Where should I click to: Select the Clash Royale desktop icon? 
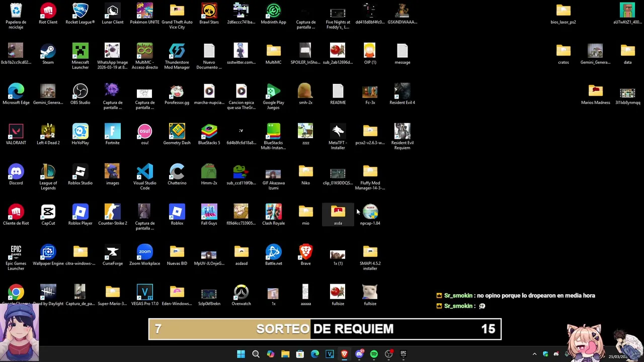pos(274,212)
